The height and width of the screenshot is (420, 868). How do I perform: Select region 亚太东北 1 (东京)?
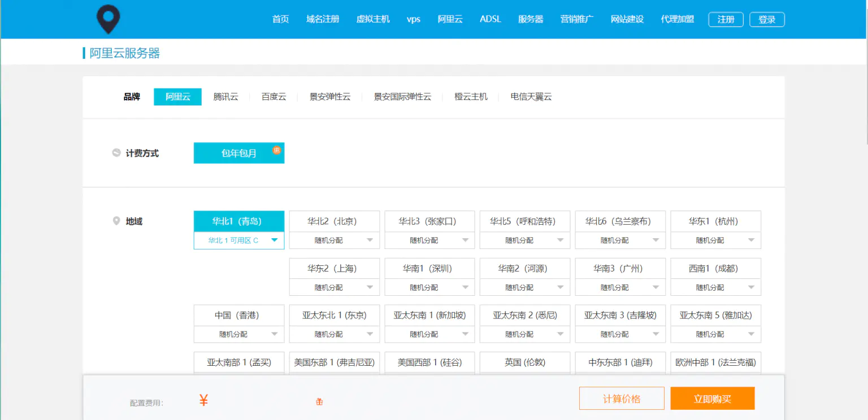(335, 316)
